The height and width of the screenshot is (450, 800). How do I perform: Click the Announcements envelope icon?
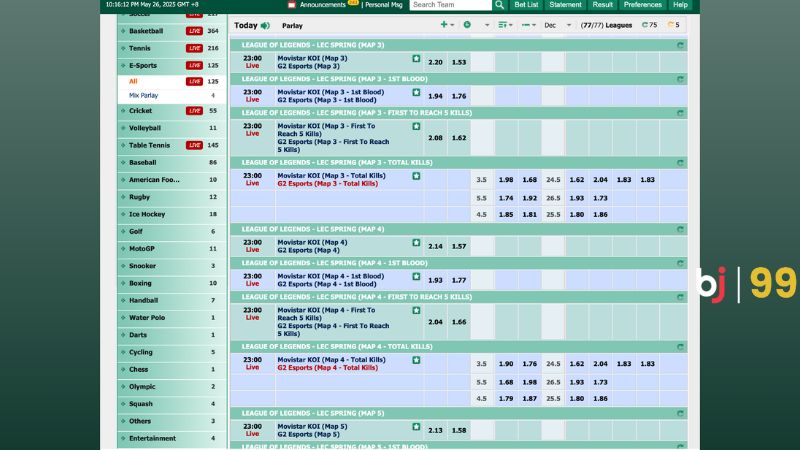point(291,5)
